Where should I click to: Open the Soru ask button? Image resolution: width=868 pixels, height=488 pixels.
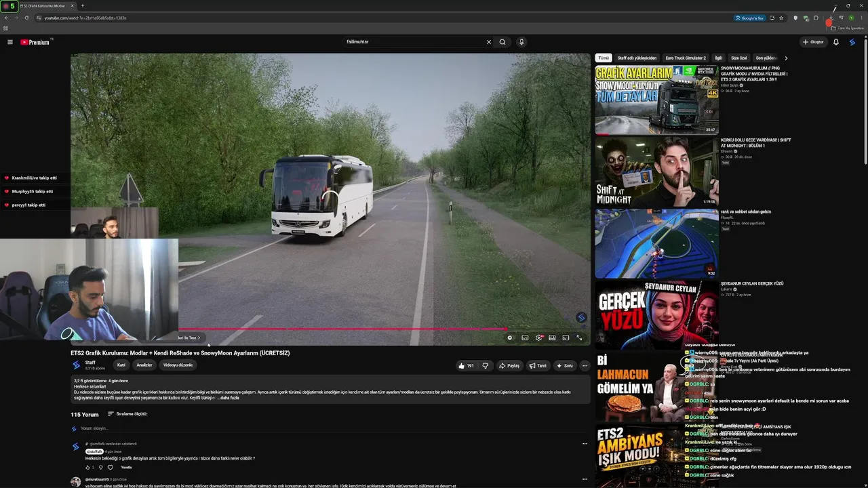pos(564,366)
